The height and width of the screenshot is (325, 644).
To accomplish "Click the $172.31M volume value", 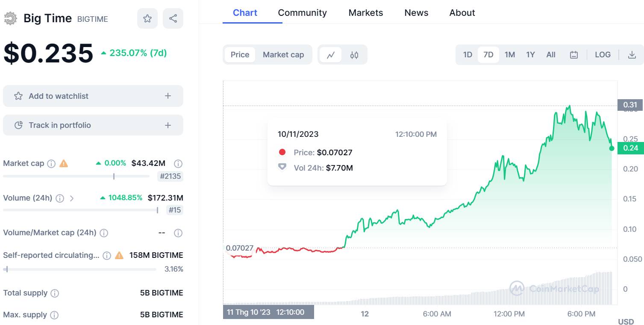I will (165, 198).
